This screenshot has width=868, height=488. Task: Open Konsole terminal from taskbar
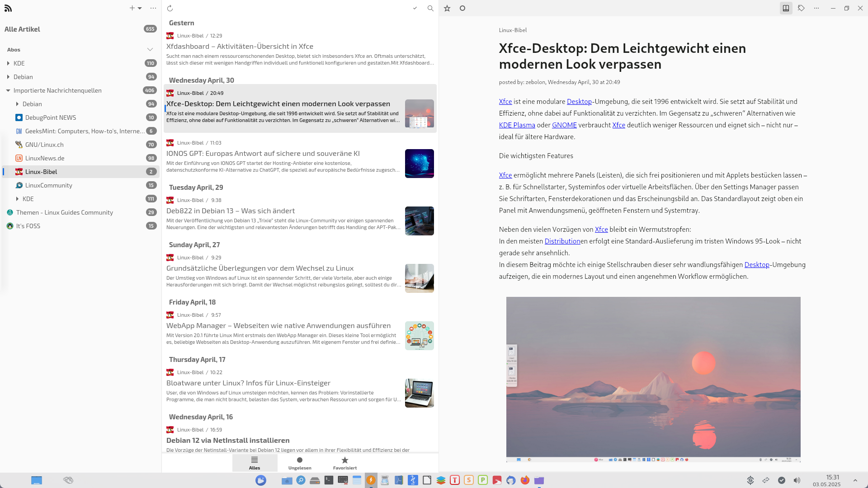tap(329, 480)
